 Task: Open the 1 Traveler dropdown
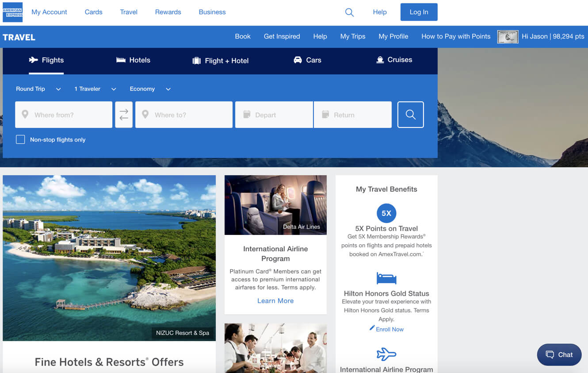(x=95, y=89)
